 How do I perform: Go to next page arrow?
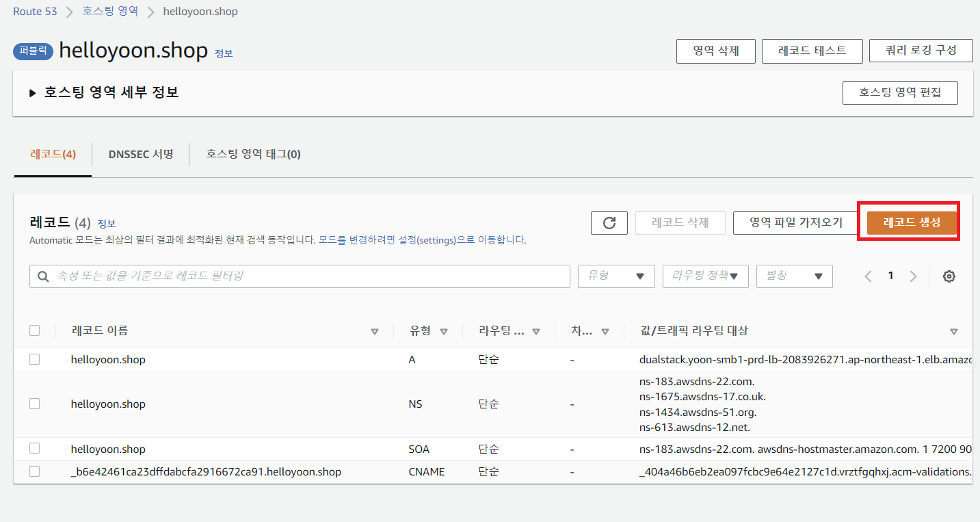(x=913, y=276)
